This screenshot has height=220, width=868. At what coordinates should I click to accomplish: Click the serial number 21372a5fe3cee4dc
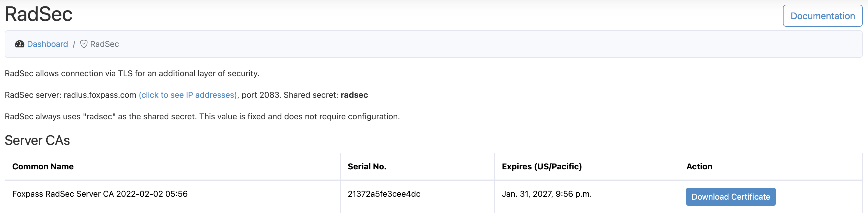pyautogui.click(x=384, y=194)
